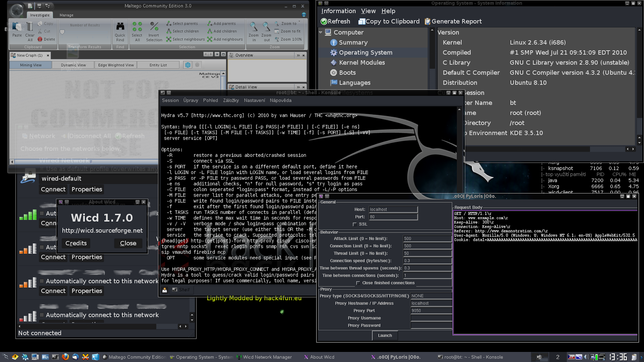Check Close finished connections in PyLoris
The width and height of the screenshot is (644, 362).
tap(358, 283)
